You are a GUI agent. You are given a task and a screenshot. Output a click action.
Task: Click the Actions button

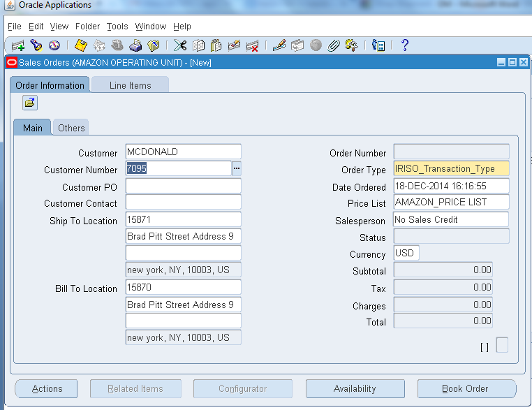[47, 388]
